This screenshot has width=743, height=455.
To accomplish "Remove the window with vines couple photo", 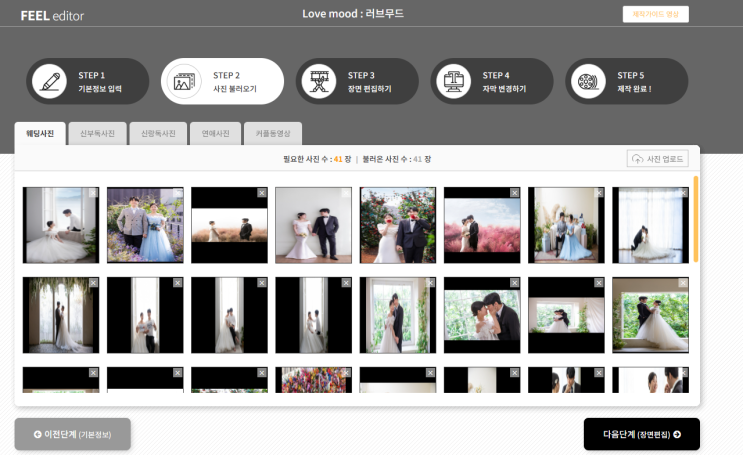I will click(x=430, y=282).
